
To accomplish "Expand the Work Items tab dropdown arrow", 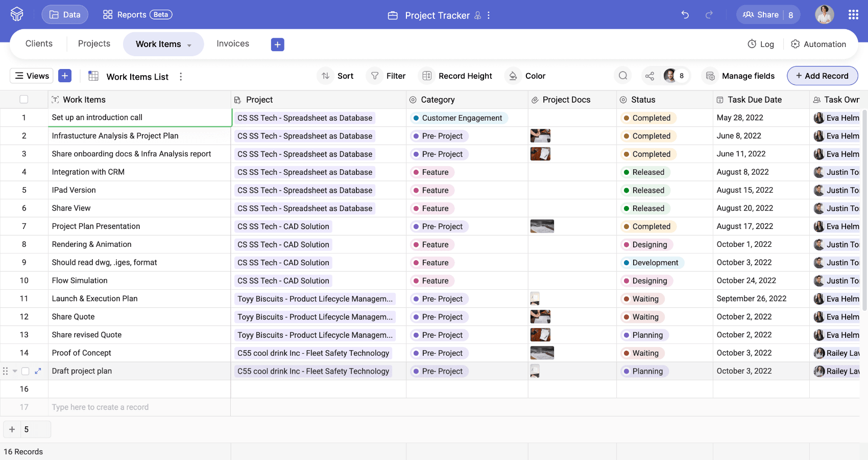I will (189, 45).
